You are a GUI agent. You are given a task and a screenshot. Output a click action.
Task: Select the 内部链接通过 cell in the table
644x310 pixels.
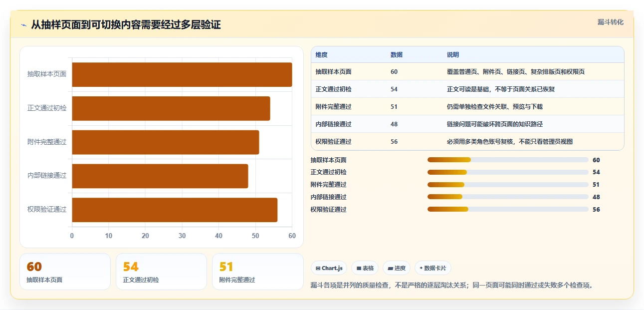pos(333,124)
